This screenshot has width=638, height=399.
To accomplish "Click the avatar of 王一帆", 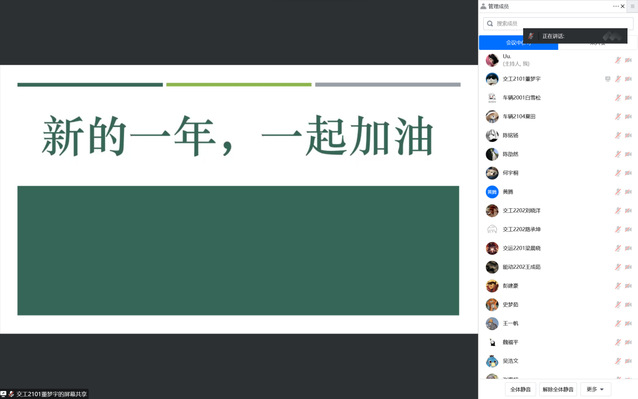I will click(492, 323).
